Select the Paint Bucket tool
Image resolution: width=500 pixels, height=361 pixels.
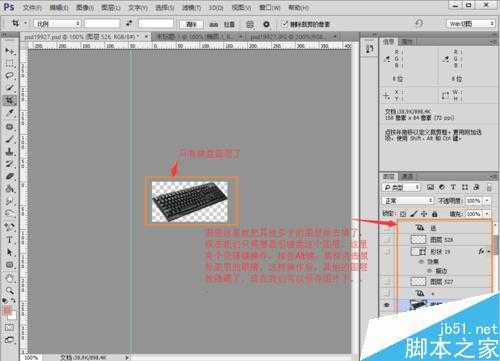tap(9, 189)
